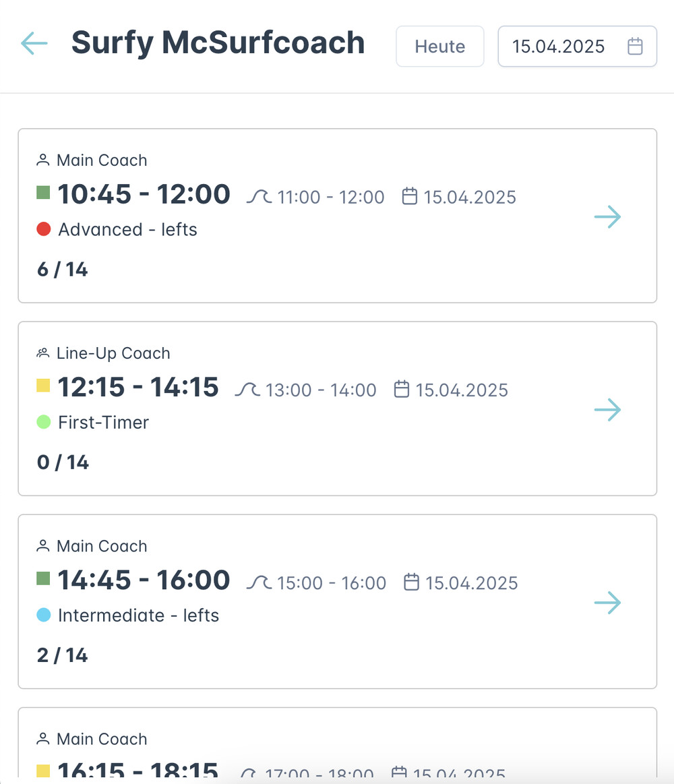Click the red Advanced level dot

[x=44, y=229]
